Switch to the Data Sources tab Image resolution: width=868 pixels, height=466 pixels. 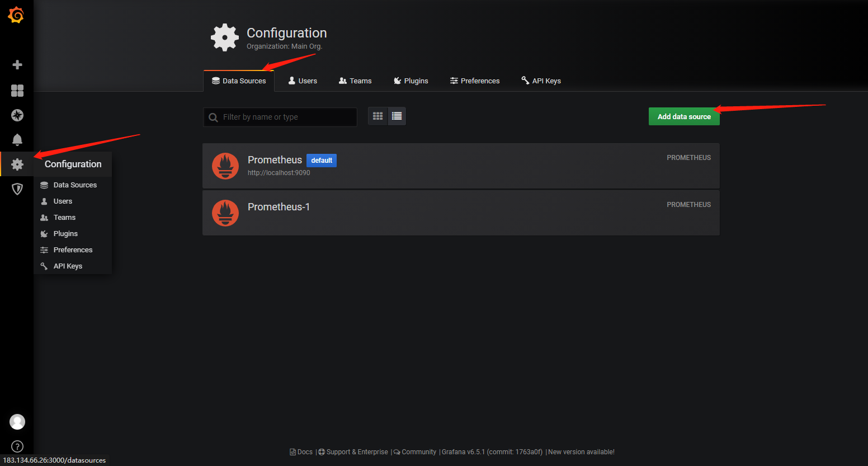tap(239, 81)
